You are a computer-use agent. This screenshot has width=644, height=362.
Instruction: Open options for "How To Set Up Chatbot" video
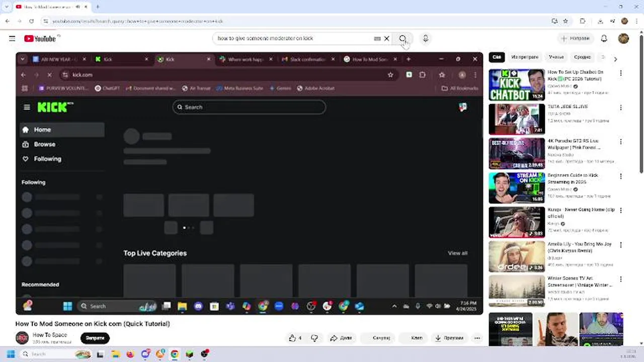click(621, 73)
